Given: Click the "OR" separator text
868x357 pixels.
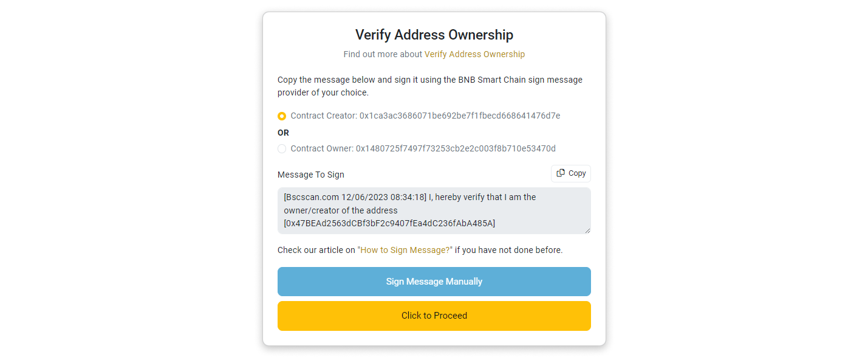Looking at the screenshot, I should pos(284,133).
